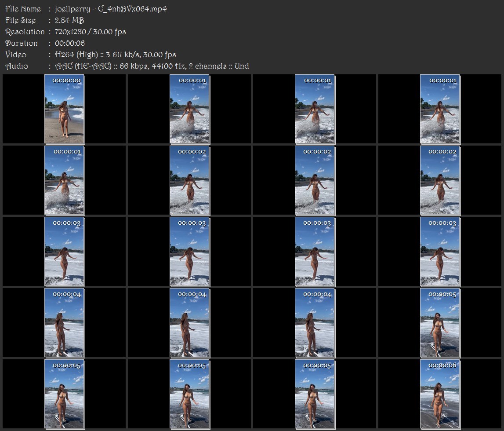The width and height of the screenshot is (504, 431).
Task: Click the 'File Size' label
Action: pyautogui.click(x=21, y=20)
